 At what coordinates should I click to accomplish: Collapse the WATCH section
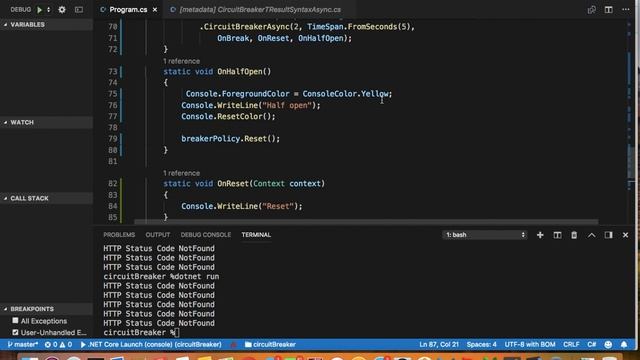click(x=47, y=122)
